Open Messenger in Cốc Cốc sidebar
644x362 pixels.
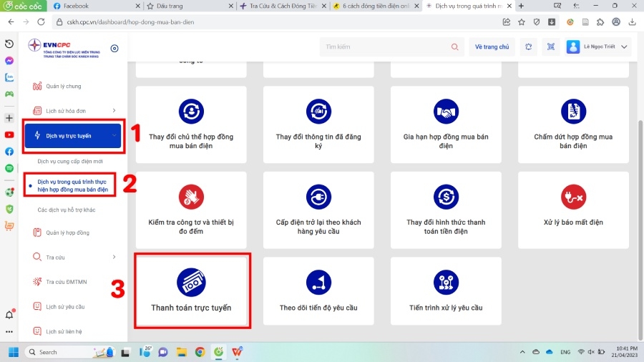(9, 61)
